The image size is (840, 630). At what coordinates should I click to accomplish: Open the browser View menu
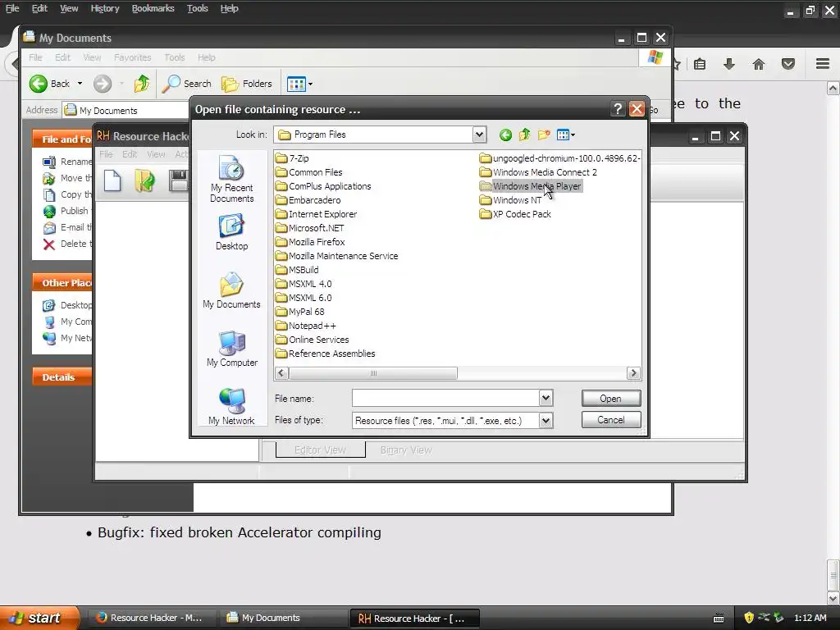tap(69, 8)
